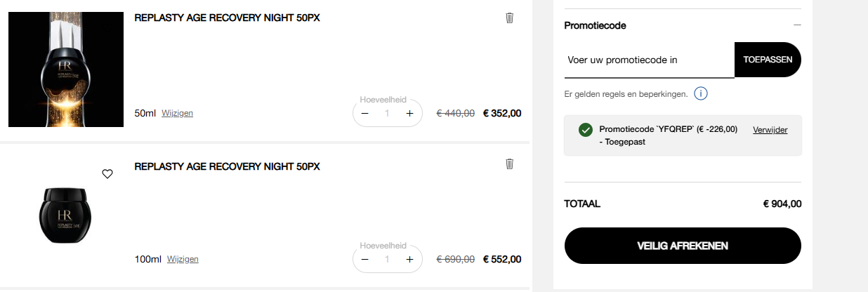Open the 50ml product thumbnail image
Image resolution: width=868 pixels, height=292 pixels.
tap(66, 69)
